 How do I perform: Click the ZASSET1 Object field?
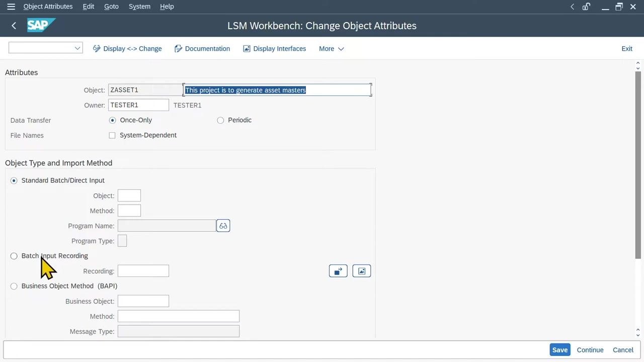pos(145,90)
